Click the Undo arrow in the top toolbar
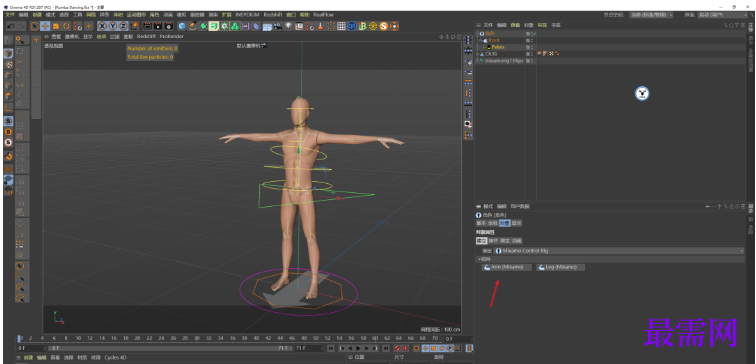This screenshot has width=756, height=364. tap(10, 26)
